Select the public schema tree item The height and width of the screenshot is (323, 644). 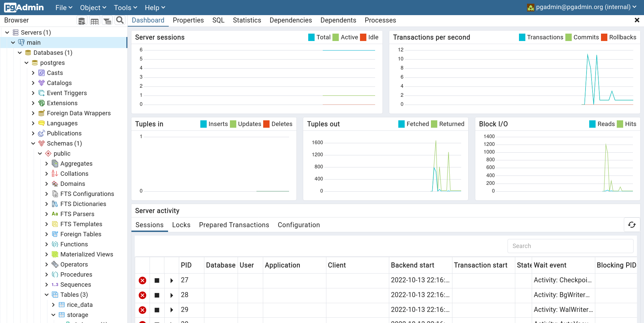coord(62,154)
